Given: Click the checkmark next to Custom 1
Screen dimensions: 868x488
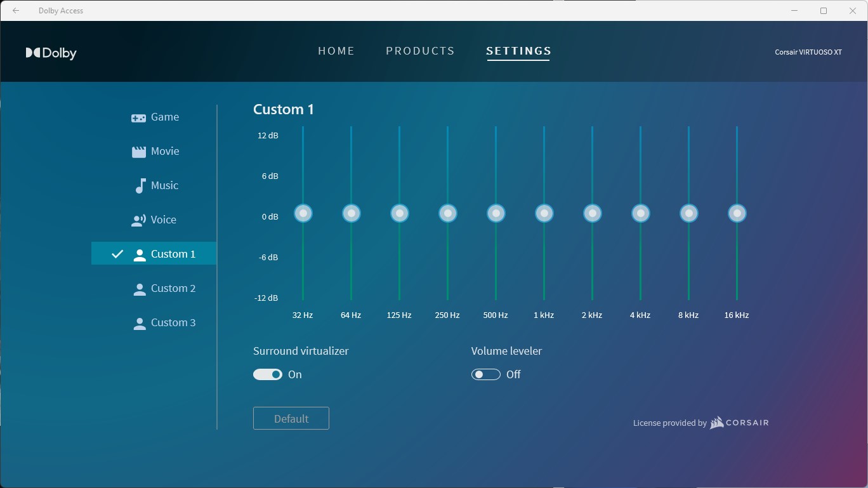Looking at the screenshot, I should (x=117, y=254).
